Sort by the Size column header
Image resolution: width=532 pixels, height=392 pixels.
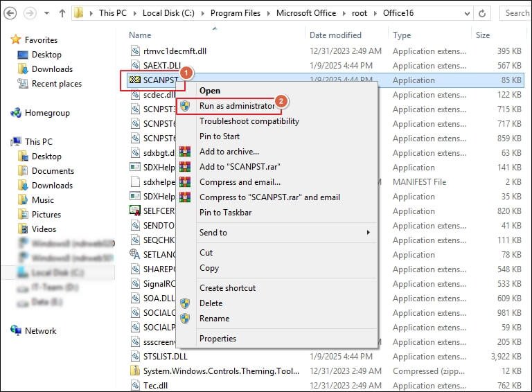coord(482,35)
